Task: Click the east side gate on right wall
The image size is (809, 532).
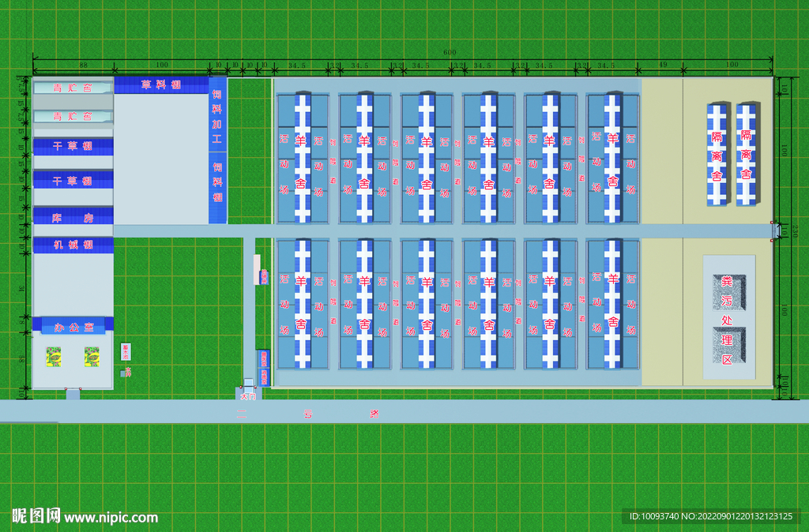Action: pos(777,230)
